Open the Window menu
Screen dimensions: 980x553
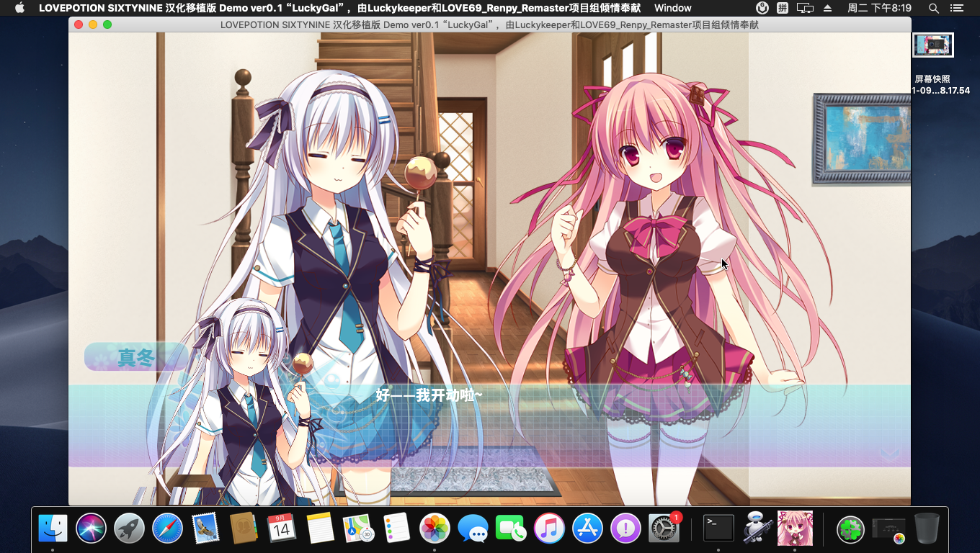click(673, 8)
